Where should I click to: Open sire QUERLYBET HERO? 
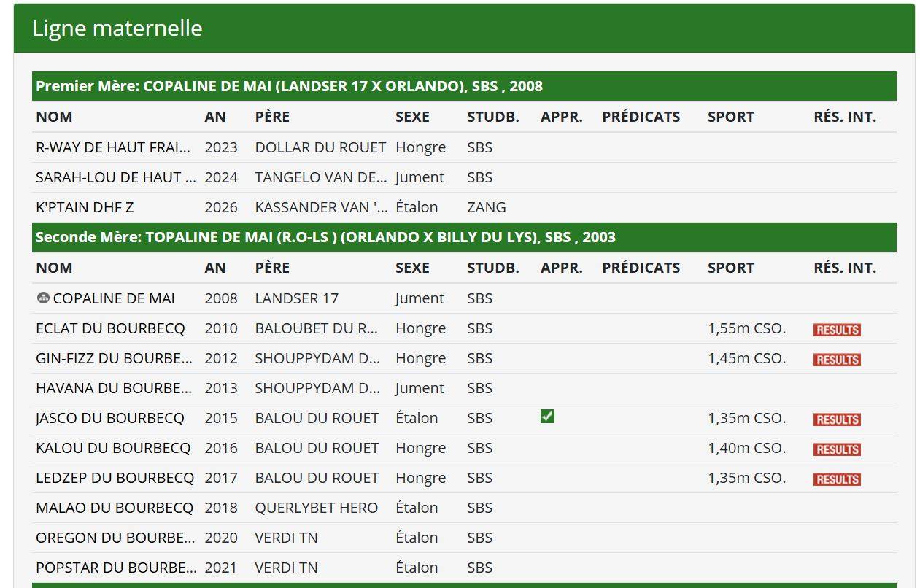pos(317,508)
